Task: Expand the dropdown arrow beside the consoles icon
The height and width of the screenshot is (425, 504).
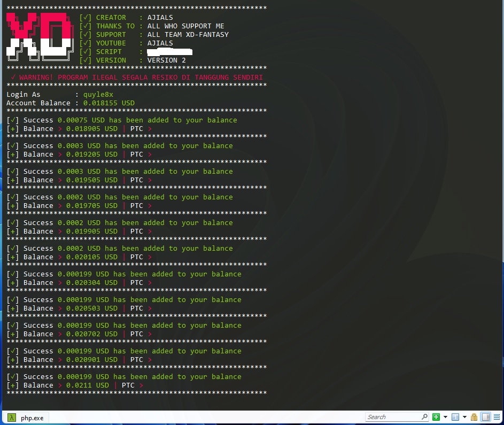Action: 464,417
